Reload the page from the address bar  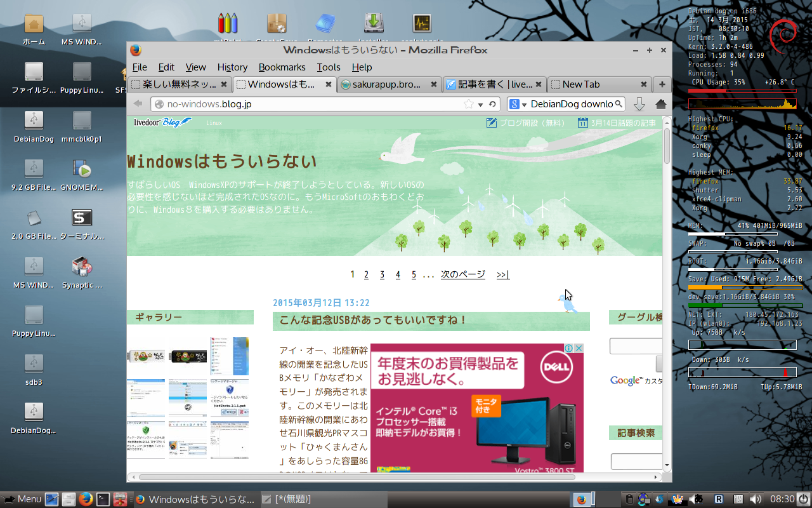click(492, 104)
